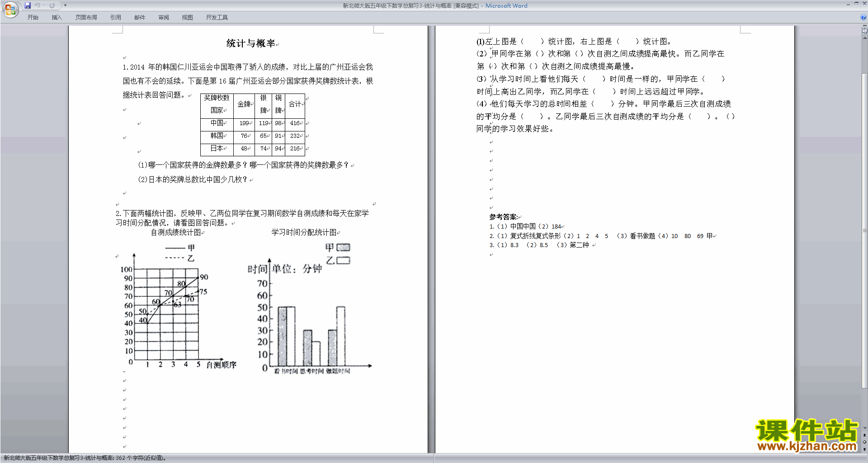
Task: Open the 邮件 ribbon tab
Action: point(140,18)
